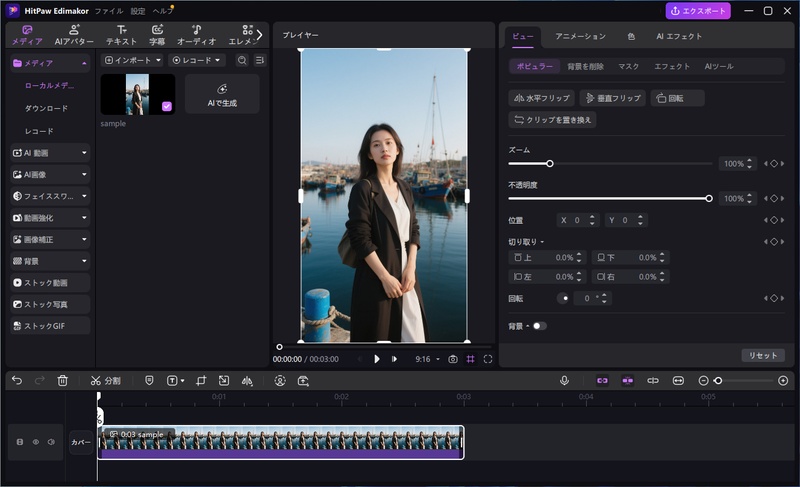Viewport: 800px width, 487px height.
Task: Click the zoom keyframe diamond icon
Action: [774, 164]
